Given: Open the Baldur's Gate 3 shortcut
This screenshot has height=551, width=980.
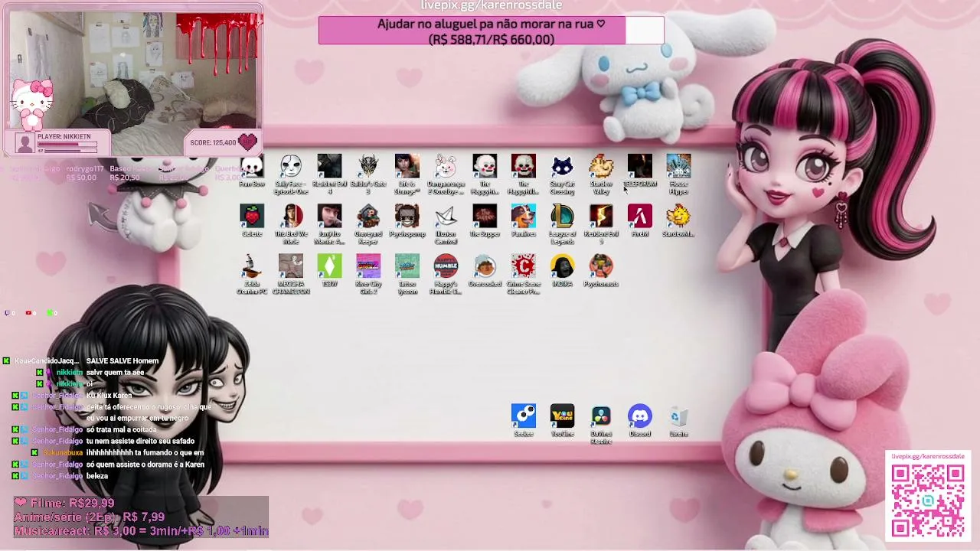Looking at the screenshot, I should click(368, 174).
